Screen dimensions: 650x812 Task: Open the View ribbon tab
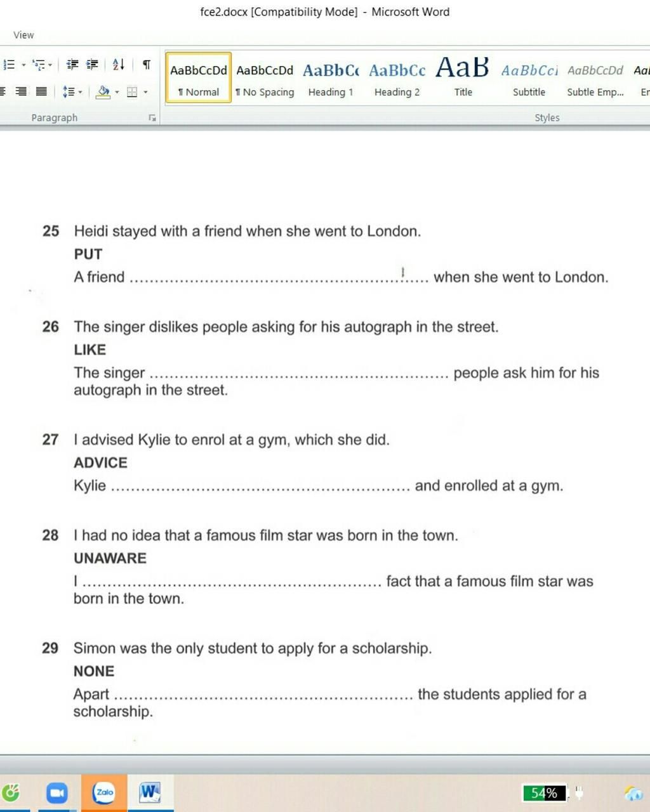[x=23, y=35]
